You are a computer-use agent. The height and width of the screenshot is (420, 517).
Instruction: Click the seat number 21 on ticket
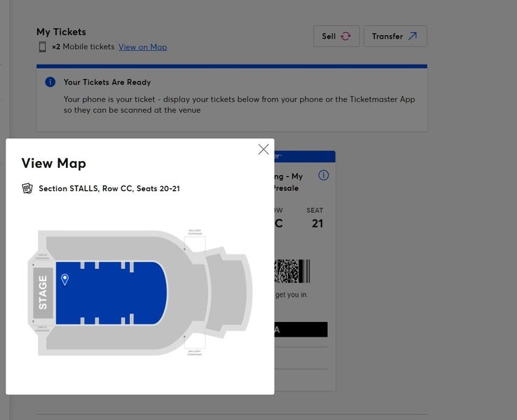point(317,223)
